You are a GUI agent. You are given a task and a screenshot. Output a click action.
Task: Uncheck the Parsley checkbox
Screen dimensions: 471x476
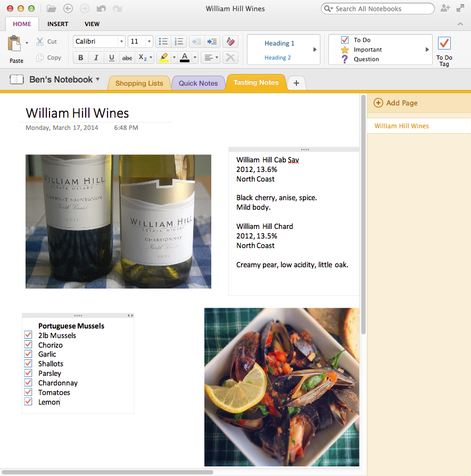pyautogui.click(x=28, y=373)
